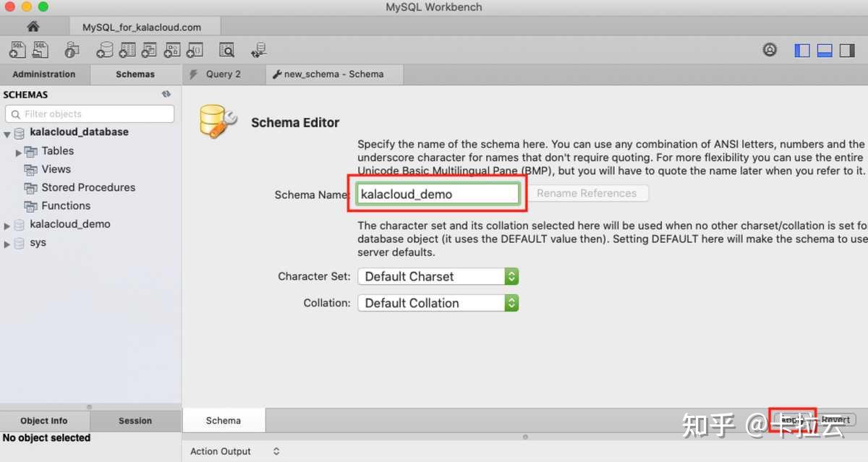Expand Tables under kalacloud_database
Screen dimensions: 868x462
point(18,150)
